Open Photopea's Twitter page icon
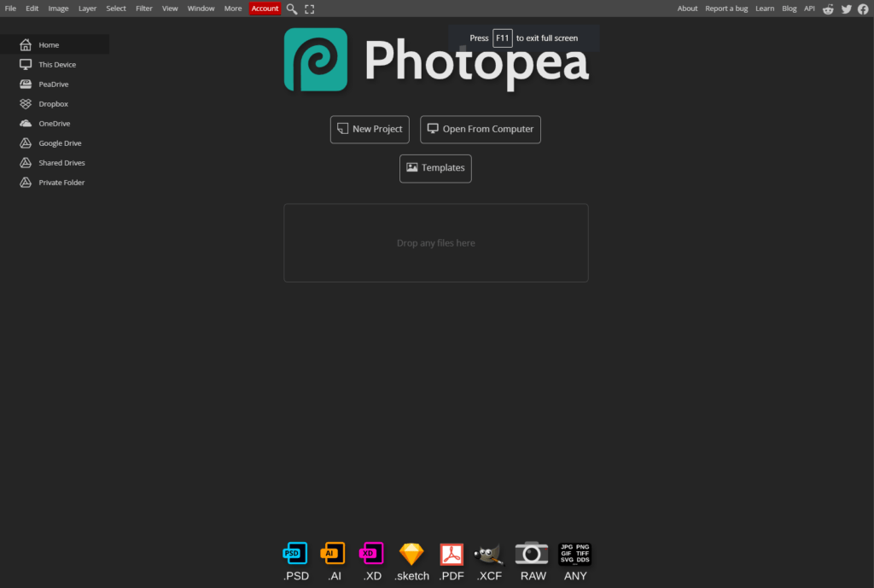 tap(846, 9)
